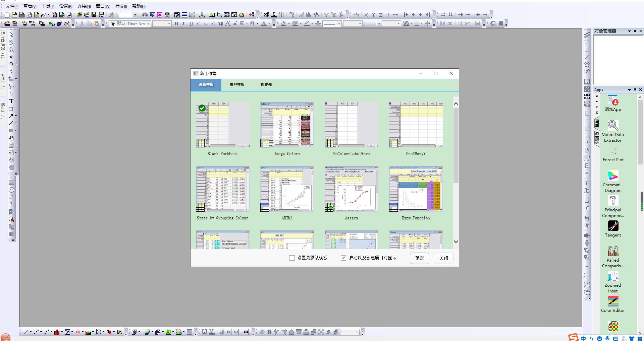Open the Apps panel dropdown arrow
This screenshot has height=341, width=644.
(629, 90)
